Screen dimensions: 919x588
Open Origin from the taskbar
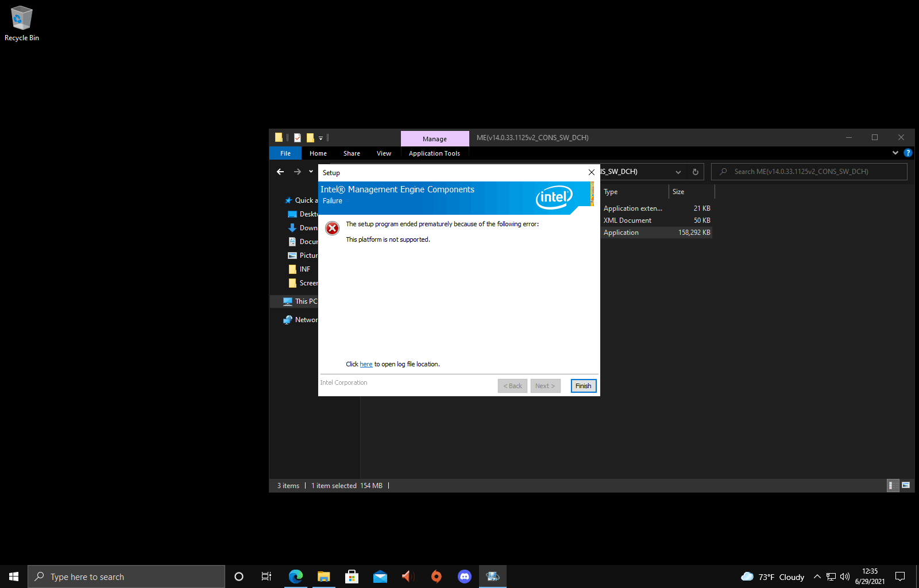click(437, 577)
